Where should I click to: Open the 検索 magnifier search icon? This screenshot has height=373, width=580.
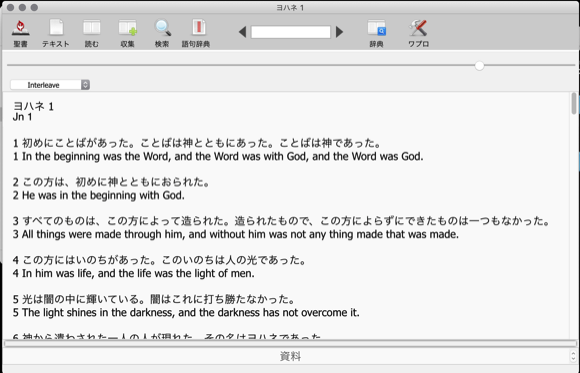click(162, 33)
